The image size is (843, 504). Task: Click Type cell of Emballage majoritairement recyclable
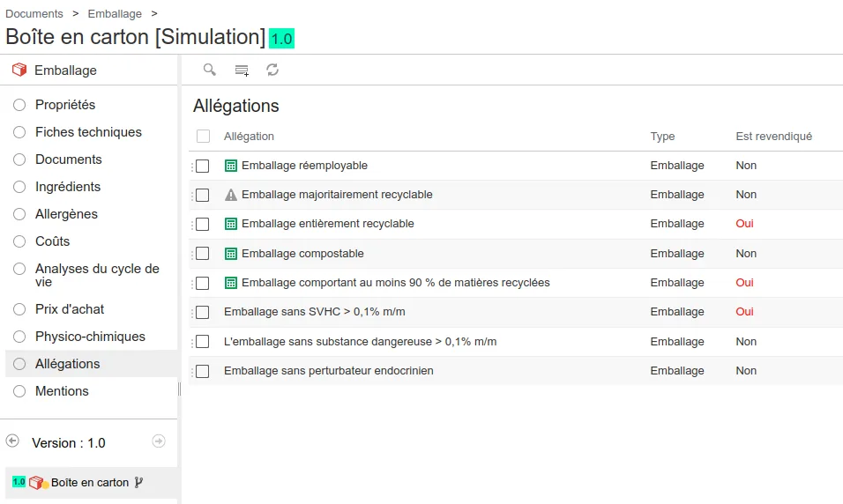[677, 195]
